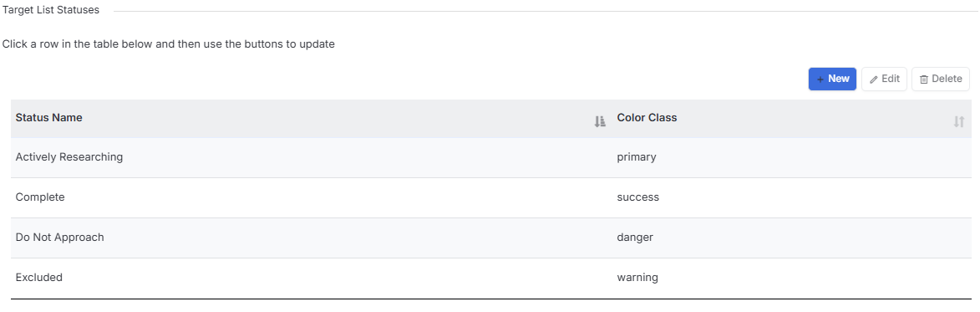
Task: Select the Actively Researching row
Action: pyautogui.click(x=490, y=157)
